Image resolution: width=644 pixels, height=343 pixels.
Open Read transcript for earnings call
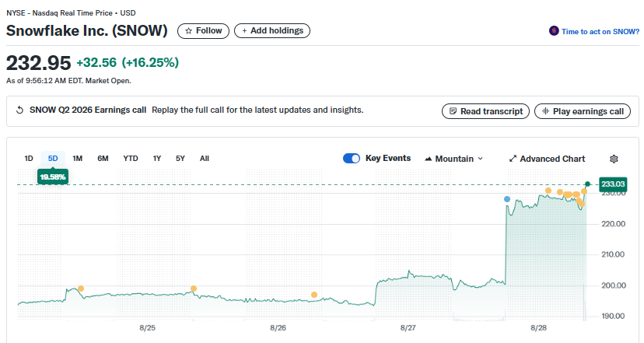click(485, 111)
